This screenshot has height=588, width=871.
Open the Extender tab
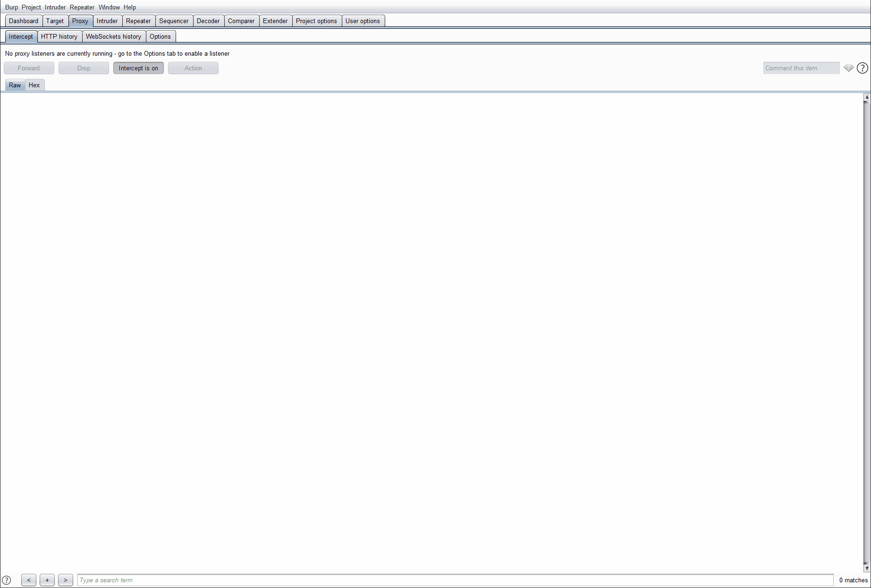275,21
